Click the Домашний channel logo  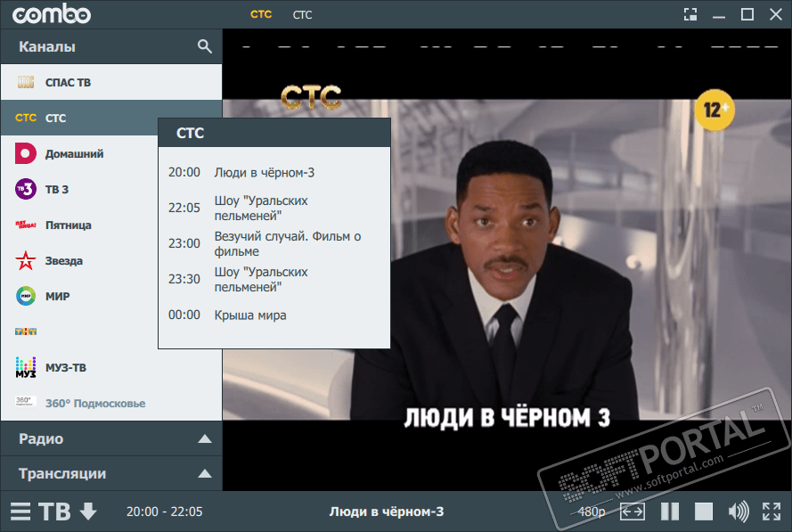point(26,153)
